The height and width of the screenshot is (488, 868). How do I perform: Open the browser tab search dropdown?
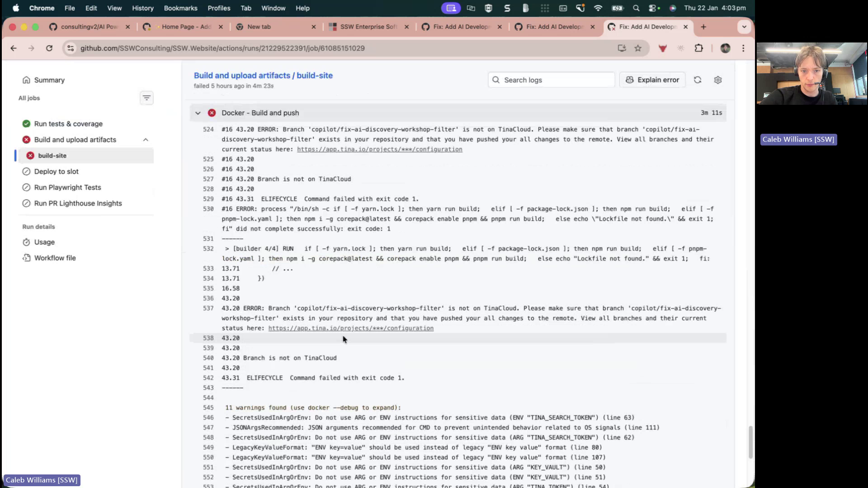[744, 27]
